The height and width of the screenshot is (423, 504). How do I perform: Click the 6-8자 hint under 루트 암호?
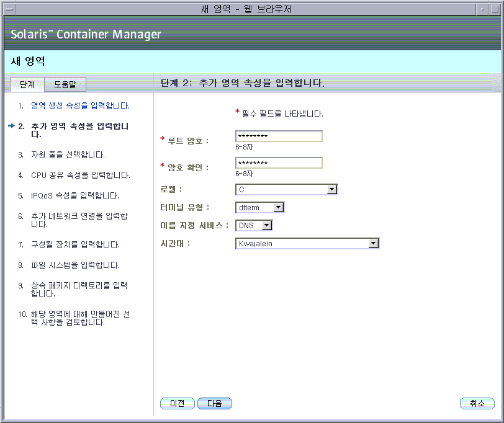(x=244, y=147)
